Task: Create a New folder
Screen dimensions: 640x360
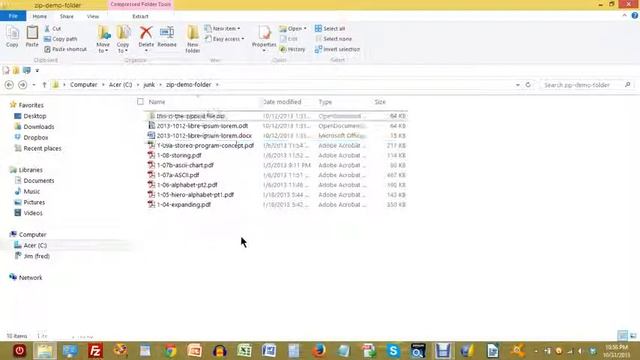Action: coord(193,40)
